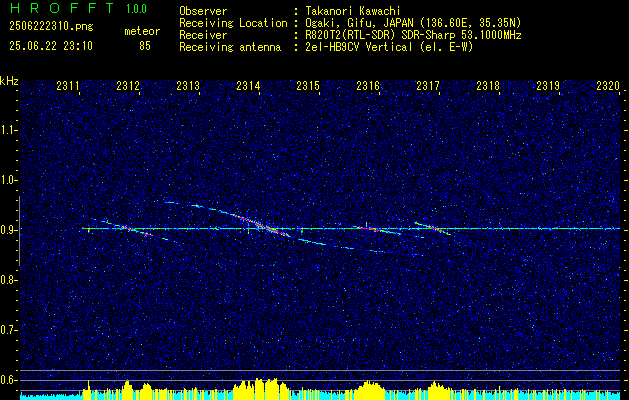
Task: Click the HROFFT title text
Action: point(62,8)
